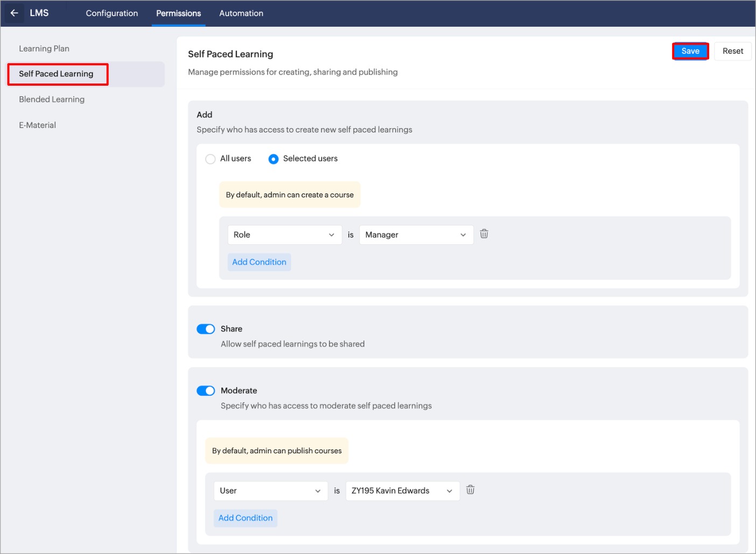Add Condition in the Add section
The width and height of the screenshot is (756, 554).
tap(259, 262)
